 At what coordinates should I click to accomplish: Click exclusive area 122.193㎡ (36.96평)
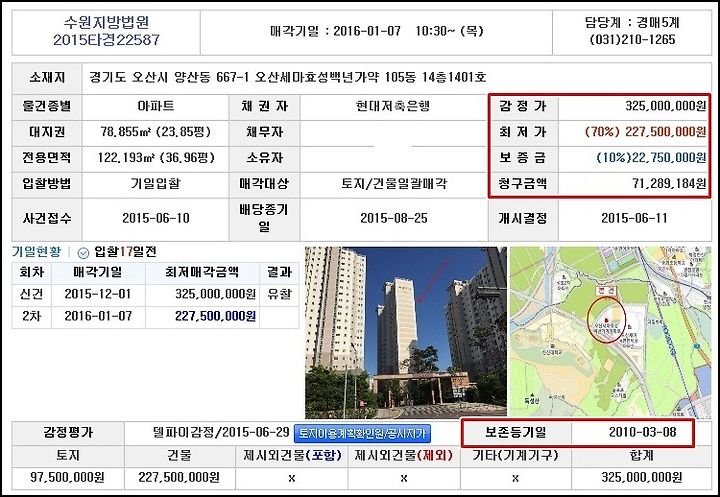[x=156, y=158]
